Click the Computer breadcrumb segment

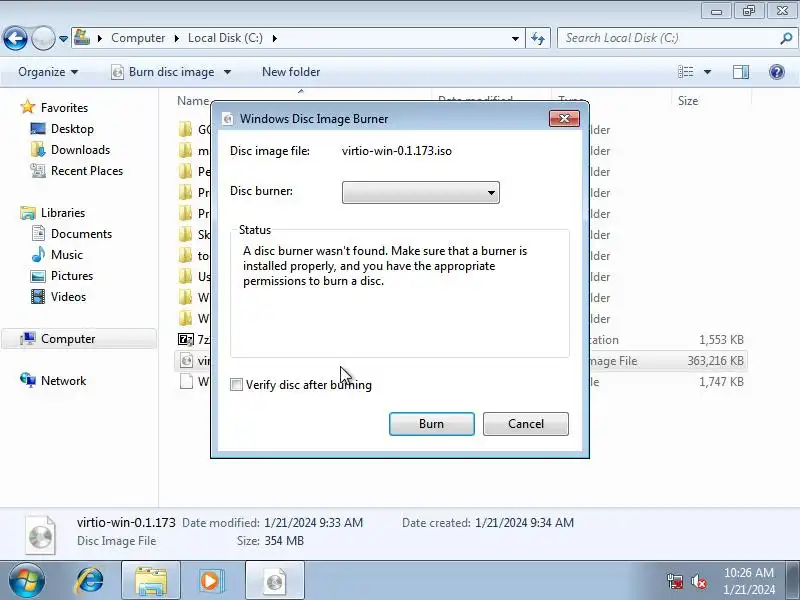coord(138,38)
